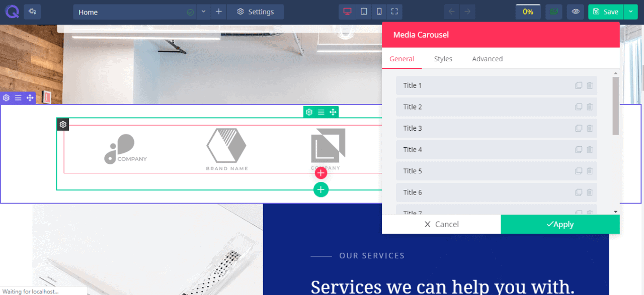This screenshot has width=644, height=295.
Task: Switch to mobile preview mode
Action: pos(379,12)
